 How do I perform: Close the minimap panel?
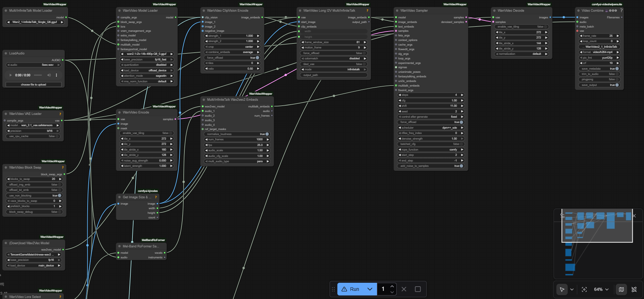634,216
